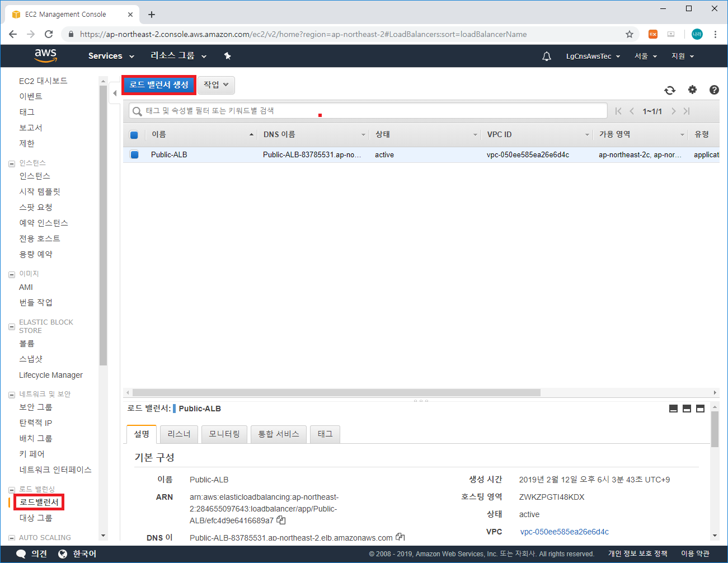Select the 설명 tab
The image size is (728, 563).
142,434
